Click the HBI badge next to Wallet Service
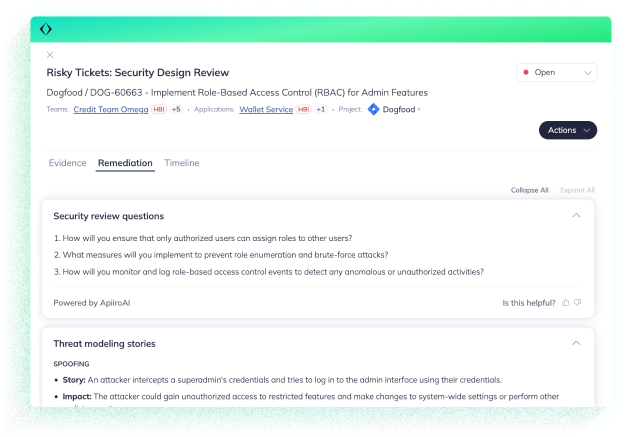Viewport: 629px width, 437px height. coord(304,110)
